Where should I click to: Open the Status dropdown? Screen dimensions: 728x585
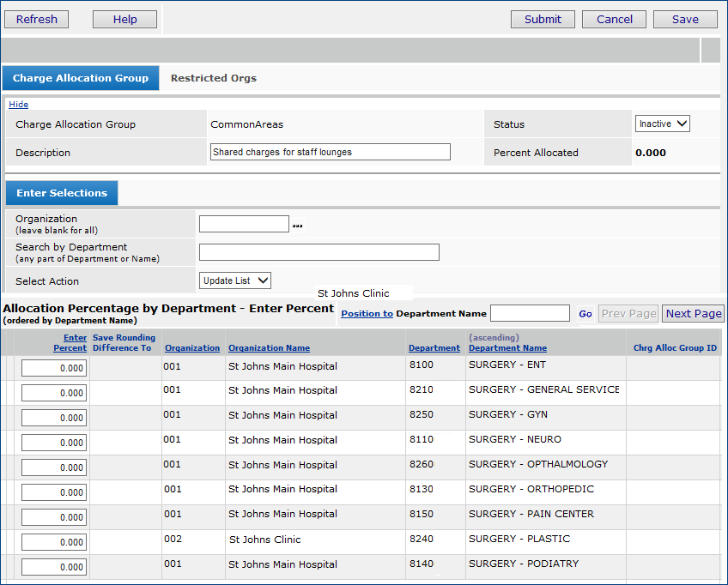click(662, 124)
